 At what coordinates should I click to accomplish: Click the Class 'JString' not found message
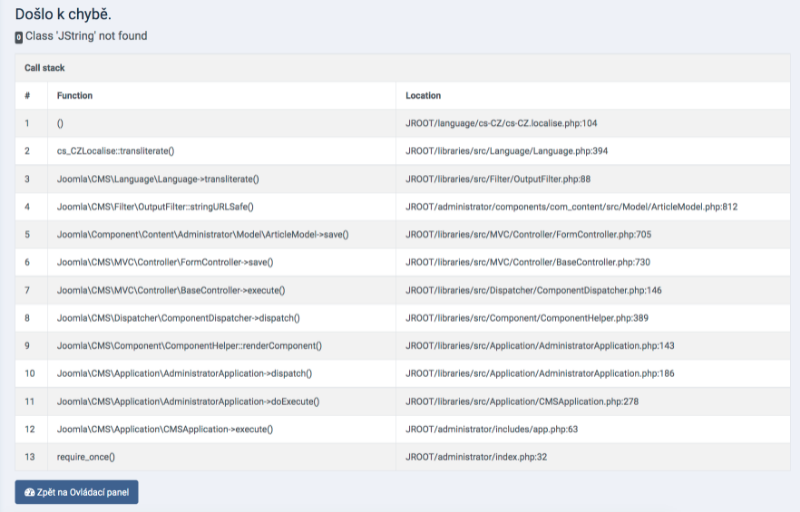pos(86,36)
